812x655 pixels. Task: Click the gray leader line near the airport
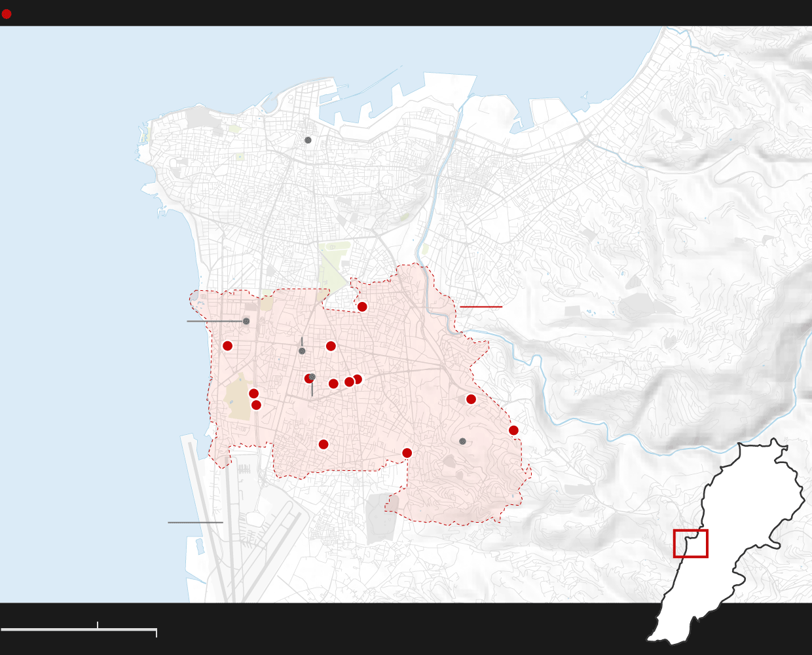click(195, 522)
